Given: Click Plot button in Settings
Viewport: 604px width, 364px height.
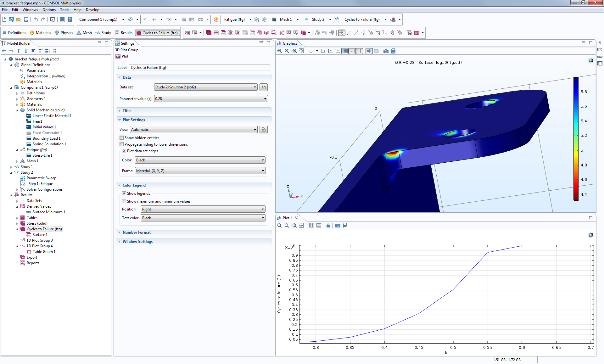Looking at the screenshot, I should coord(122,56).
